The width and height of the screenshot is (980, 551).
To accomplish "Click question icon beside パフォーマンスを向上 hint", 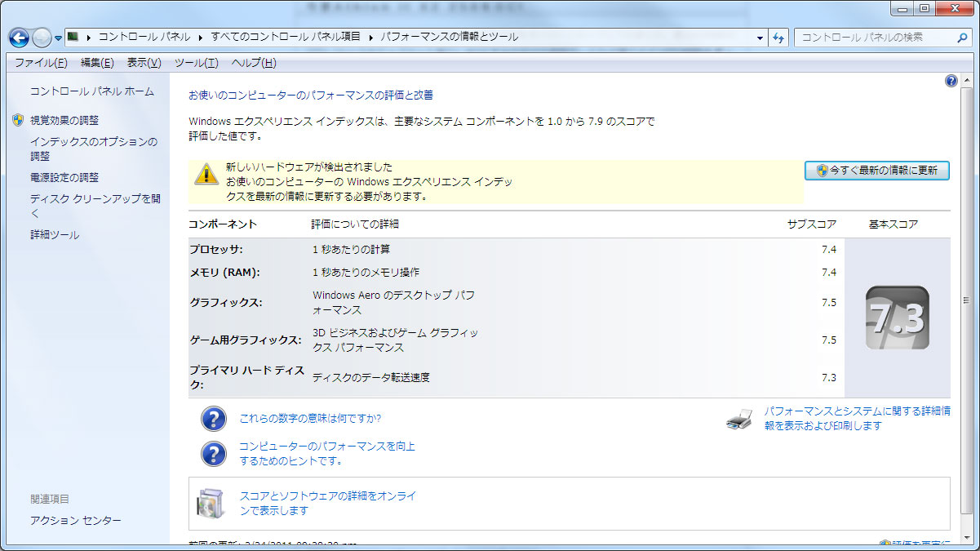I will pos(213,454).
